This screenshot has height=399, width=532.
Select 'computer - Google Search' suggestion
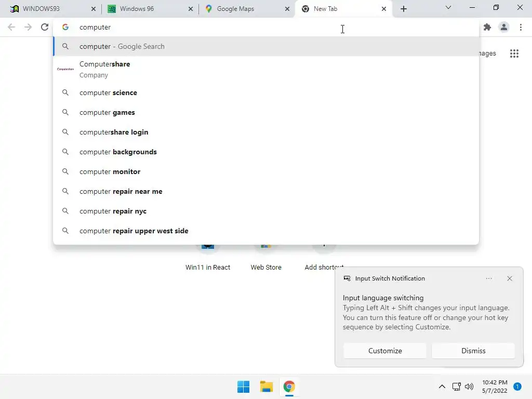[x=266, y=46]
